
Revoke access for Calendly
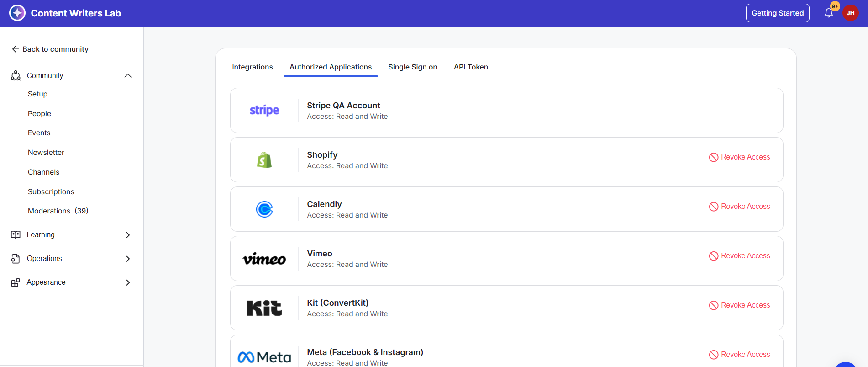[740, 207]
